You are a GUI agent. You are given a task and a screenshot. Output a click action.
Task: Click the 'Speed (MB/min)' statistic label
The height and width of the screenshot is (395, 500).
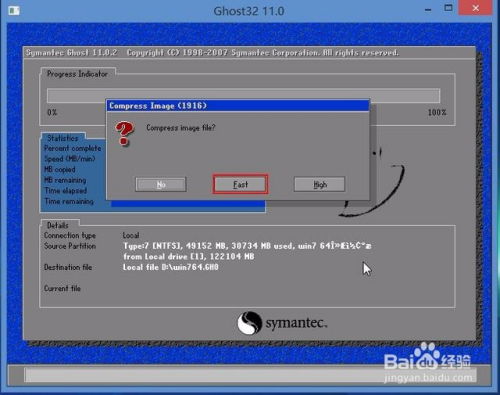70,159
